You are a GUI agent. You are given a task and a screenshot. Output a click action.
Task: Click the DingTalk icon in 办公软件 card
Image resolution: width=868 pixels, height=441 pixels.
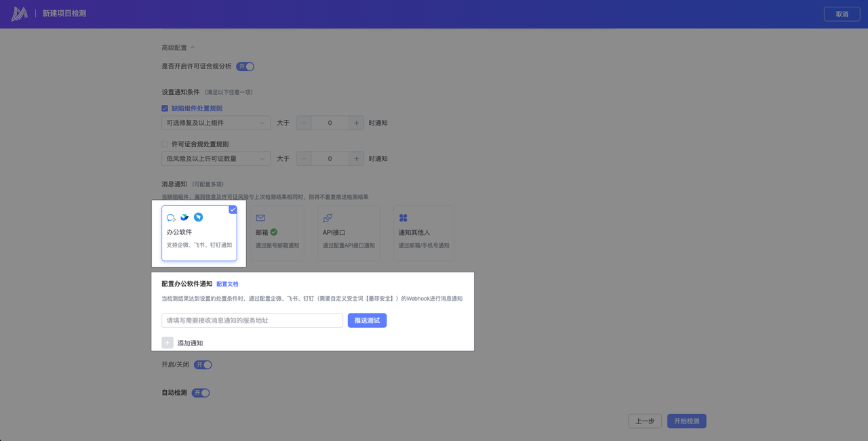(198, 217)
